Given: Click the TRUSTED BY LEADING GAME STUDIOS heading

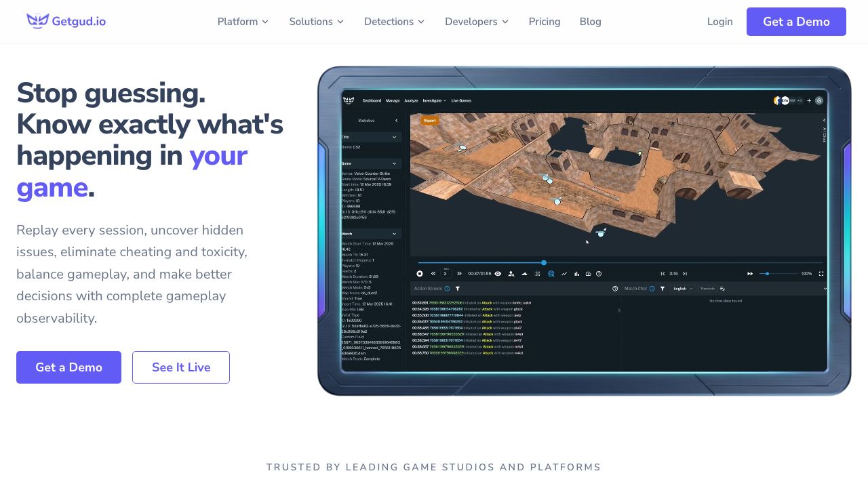Looking at the screenshot, I should (434, 467).
